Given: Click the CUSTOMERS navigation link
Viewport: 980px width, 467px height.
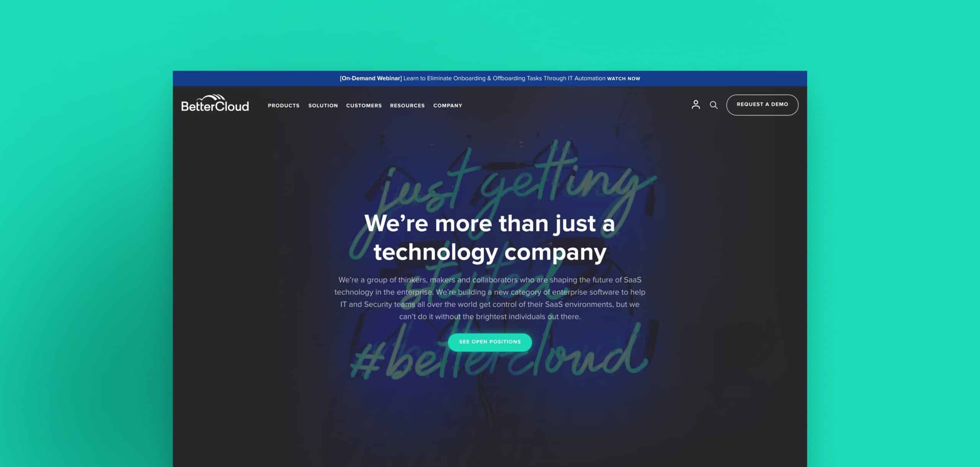Looking at the screenshot, I should [x=364, y=105].
